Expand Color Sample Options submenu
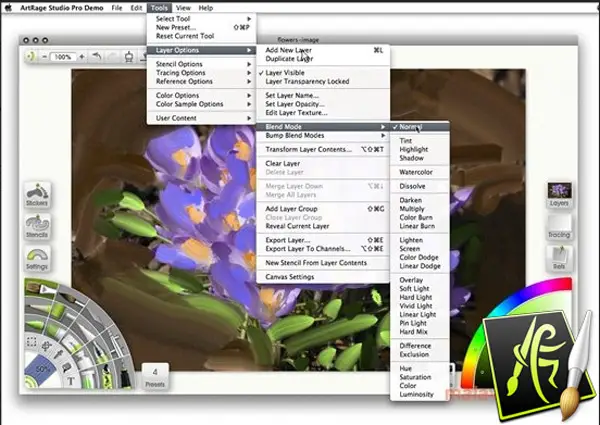Viewport: 600px width, 425px height. tap(202, 104)
